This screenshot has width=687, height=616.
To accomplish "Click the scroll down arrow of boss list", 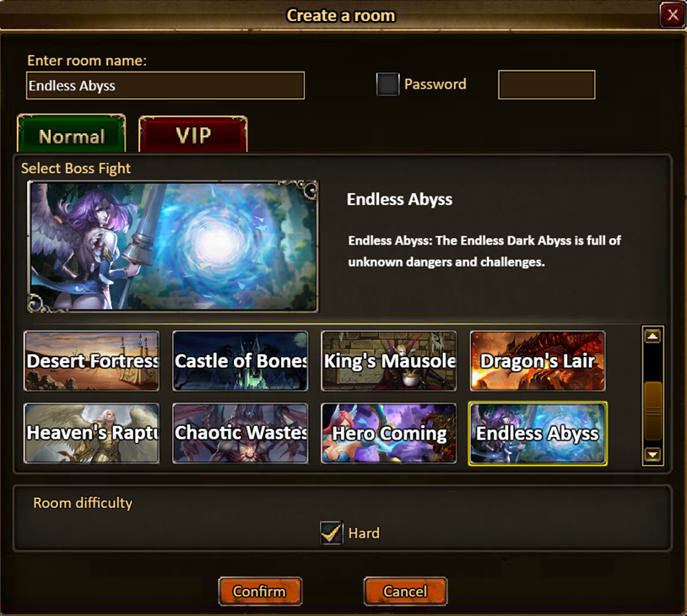I will coord(653,454).
